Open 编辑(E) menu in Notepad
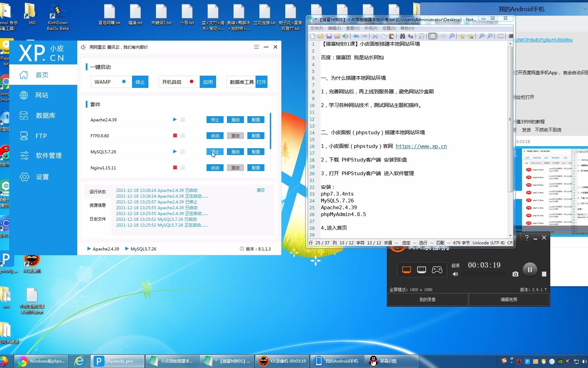The width and height of the screenshot is (588, 368). (334, 28)
